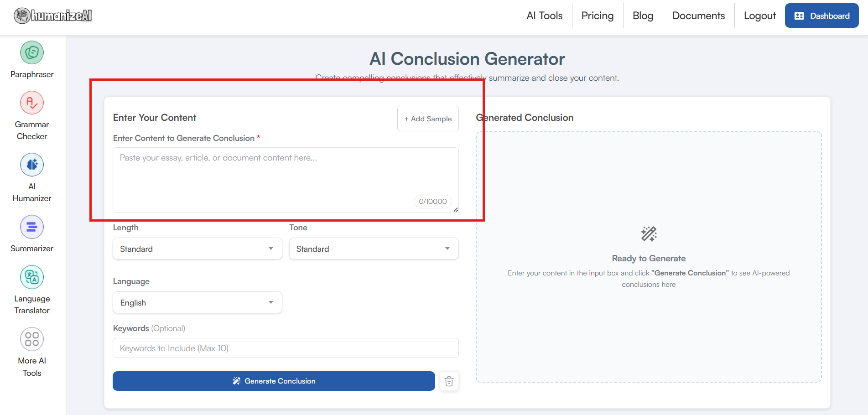Open the AI Humanizer brain icon
Viewport: 868px width, 415px height.
tap(32, 165)
